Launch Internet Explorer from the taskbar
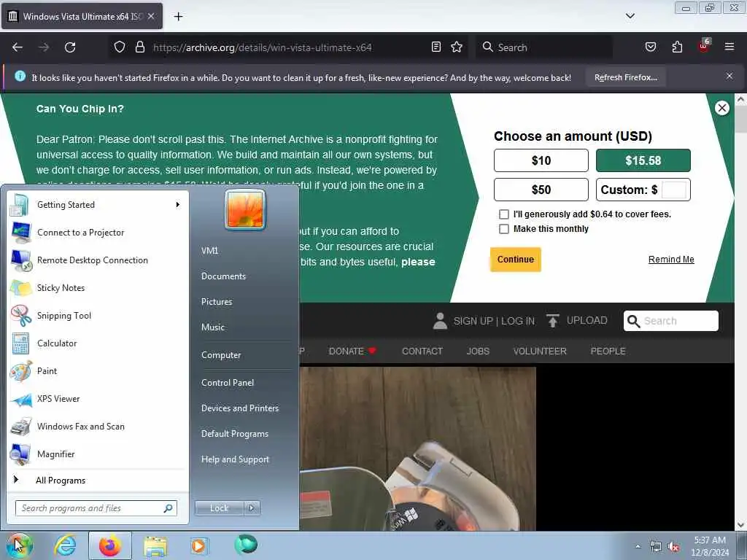The width and height of the screenshot is (747, 560). 65,545
